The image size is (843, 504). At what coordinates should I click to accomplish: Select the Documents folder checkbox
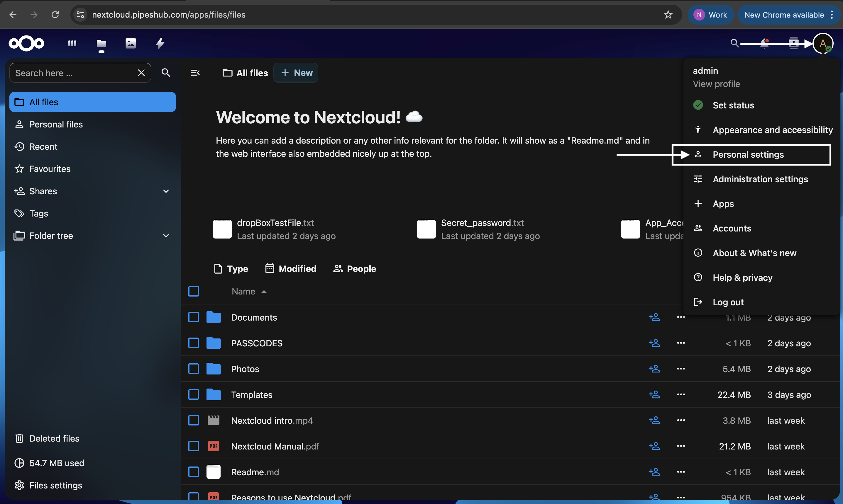coord(193,317)
